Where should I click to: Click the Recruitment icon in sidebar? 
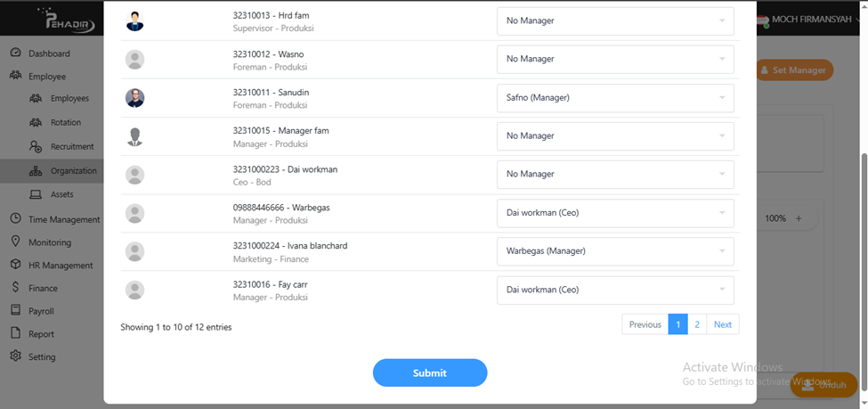tap(36, 146)
